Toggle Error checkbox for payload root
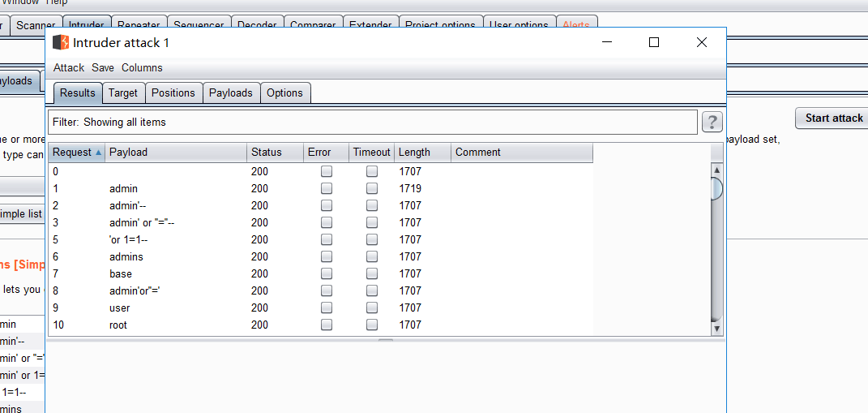The image size is (868, 413). point(327,325)
